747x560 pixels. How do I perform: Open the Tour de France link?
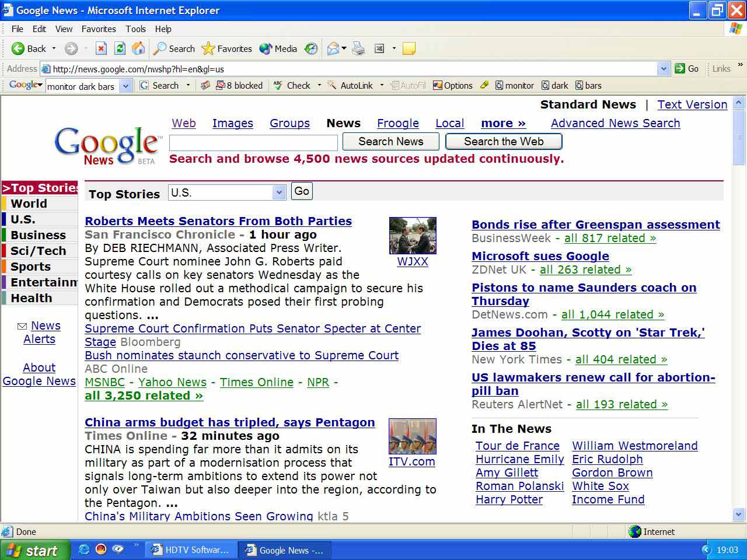tap(518, 446)
